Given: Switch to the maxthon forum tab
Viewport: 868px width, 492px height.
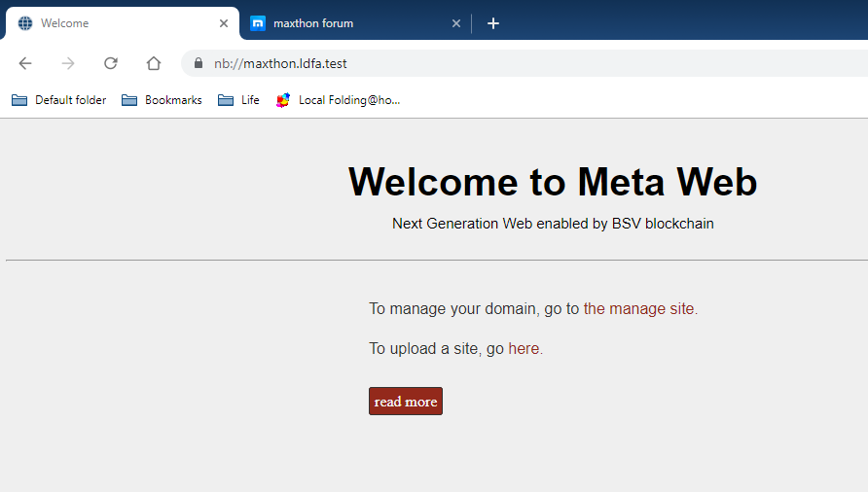Looking at the screenshot, I should coord(350,23).
